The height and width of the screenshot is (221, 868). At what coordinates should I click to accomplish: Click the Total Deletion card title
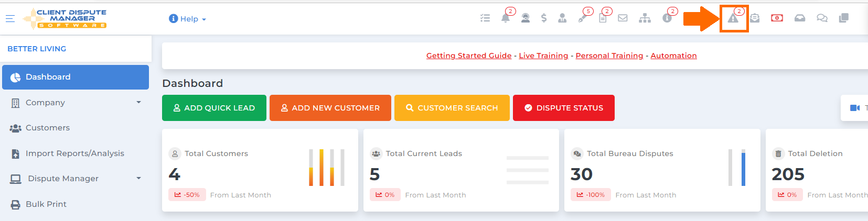coord(816,153)
